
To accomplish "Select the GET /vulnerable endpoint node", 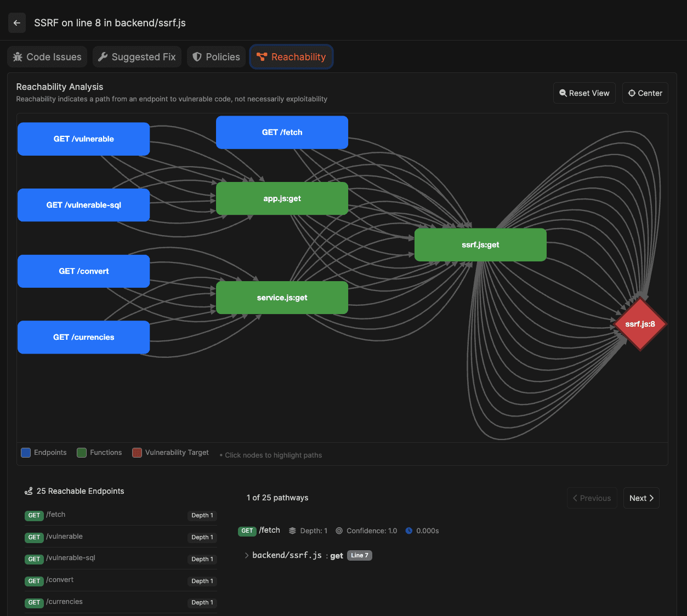I will [x=83, y=139].
